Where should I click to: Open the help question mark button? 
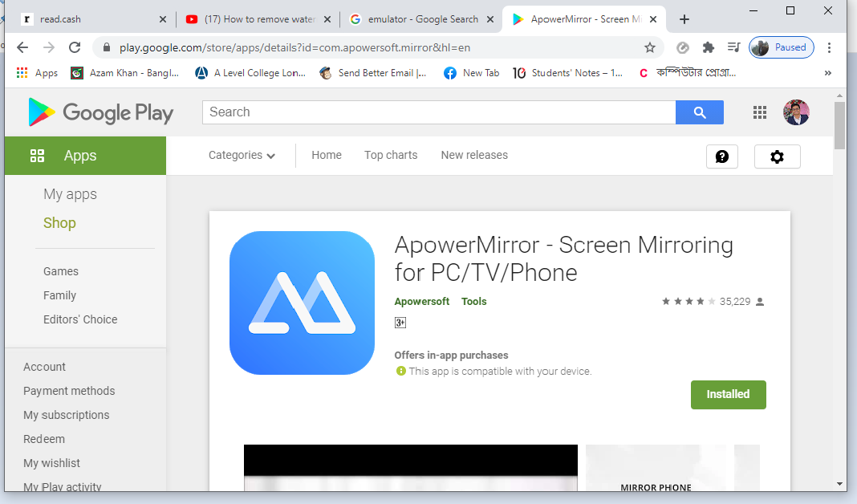tap(722, 156)
